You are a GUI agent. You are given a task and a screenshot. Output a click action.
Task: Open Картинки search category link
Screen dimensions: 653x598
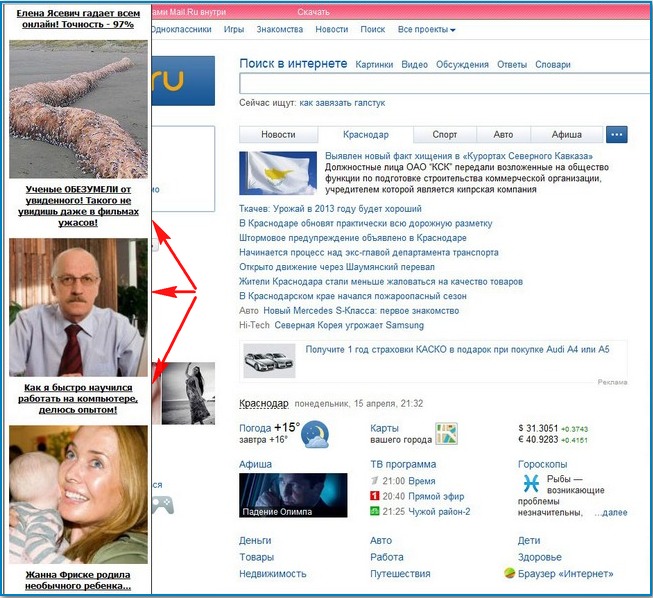[374, 65]
